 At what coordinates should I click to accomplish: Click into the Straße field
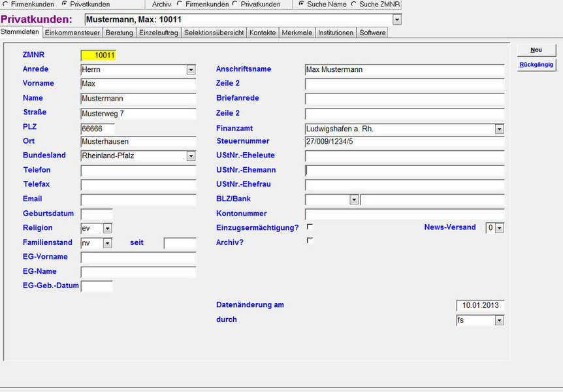pyautogui.click(x=138, y=114)
